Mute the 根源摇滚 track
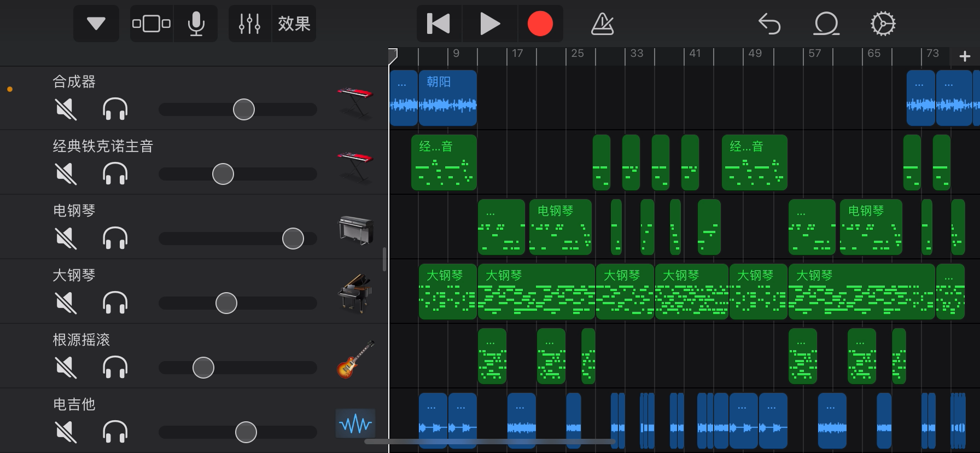The height and width of the screenshot is (453, 980). click(66, 368)
